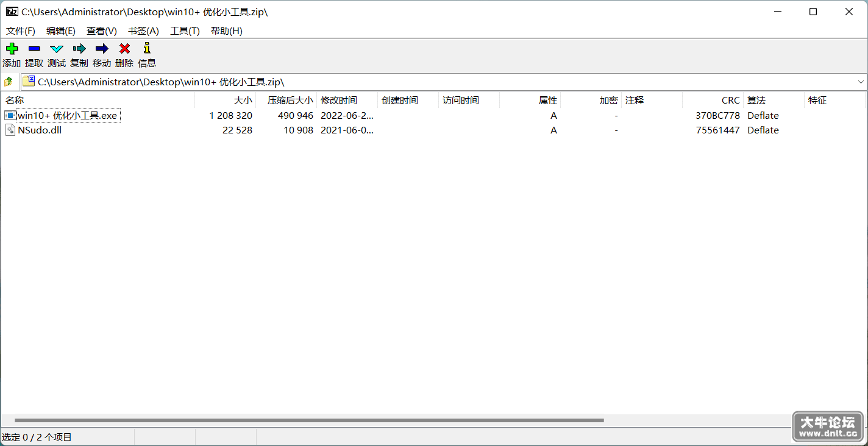Sort by 算法 column header
This screenshot has height=446, width=868.
(774, 101)
